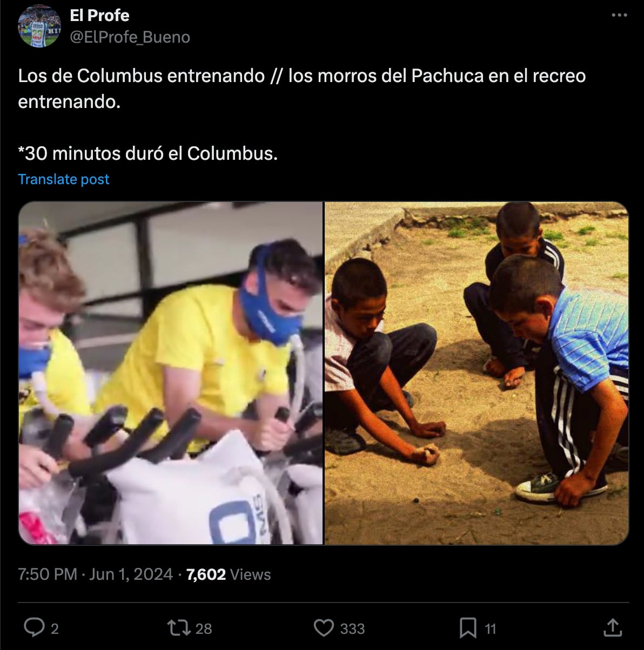Image resolution: width=644 pixels, height=650 pixels.
Task: Like the post with heart icon
Action: 324,628
